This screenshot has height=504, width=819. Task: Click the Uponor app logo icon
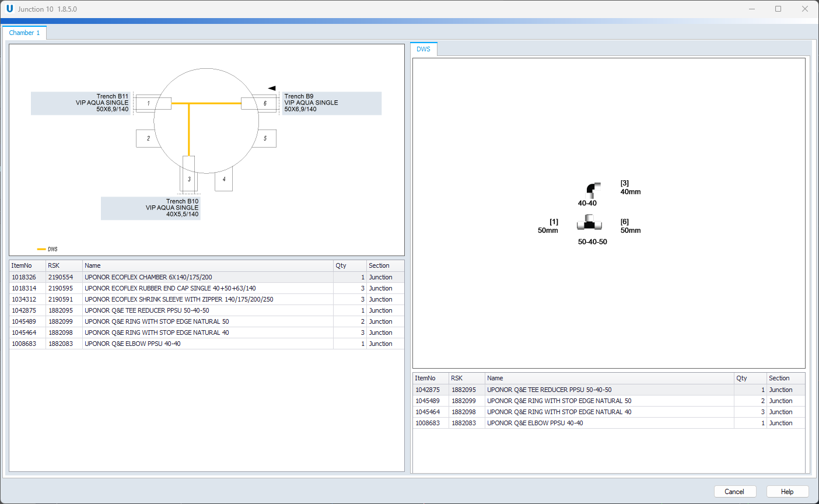click(9, 9)
